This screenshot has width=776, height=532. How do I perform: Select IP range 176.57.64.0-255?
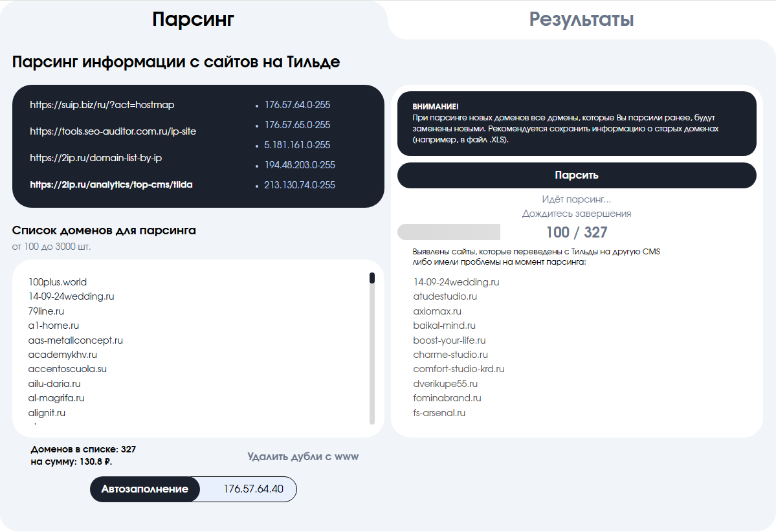pyautogui.click(x=297, y=105)
